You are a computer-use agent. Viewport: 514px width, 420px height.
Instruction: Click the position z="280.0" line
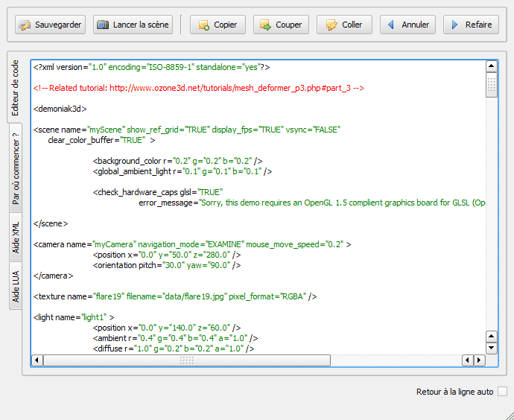pyautogui.click(x=167, y=255)
